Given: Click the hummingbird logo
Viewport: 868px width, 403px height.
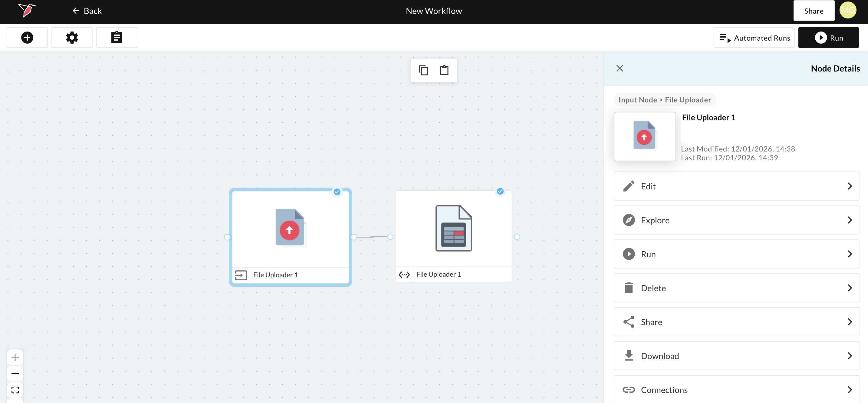Looking at the screenshot, I should 27,10.
